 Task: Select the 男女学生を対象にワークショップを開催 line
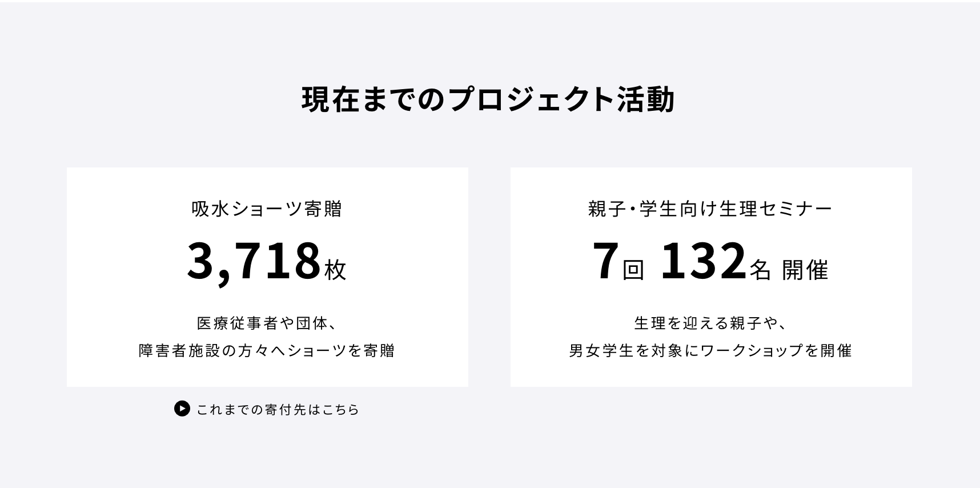point(710,350)
